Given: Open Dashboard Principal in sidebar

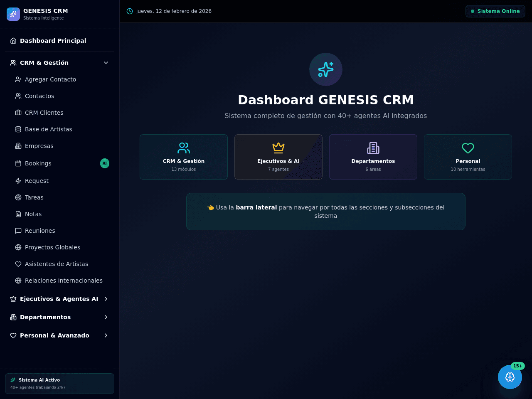Looking at the screenshot, I should (60, 41).
